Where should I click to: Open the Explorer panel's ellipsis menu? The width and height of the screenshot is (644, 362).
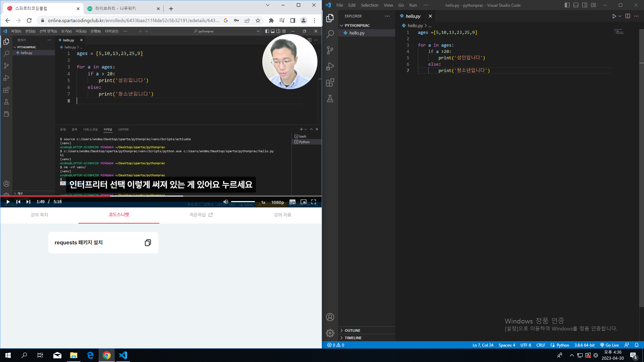click(387, 16)
